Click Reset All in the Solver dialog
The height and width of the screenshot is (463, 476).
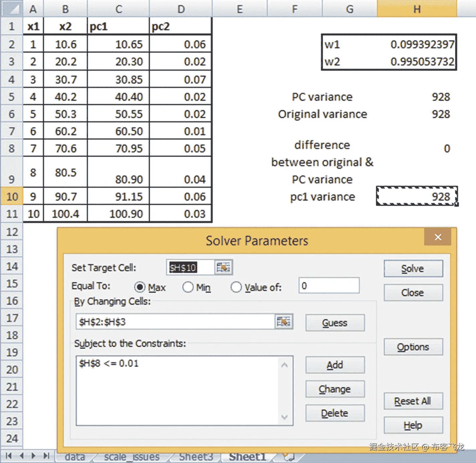413,401
